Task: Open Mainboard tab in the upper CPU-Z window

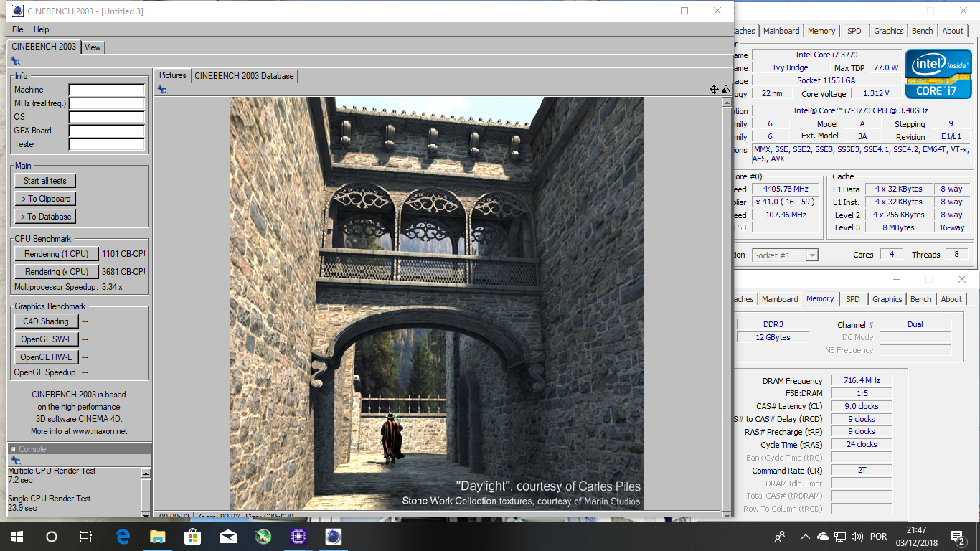Action: pos(781,31)
